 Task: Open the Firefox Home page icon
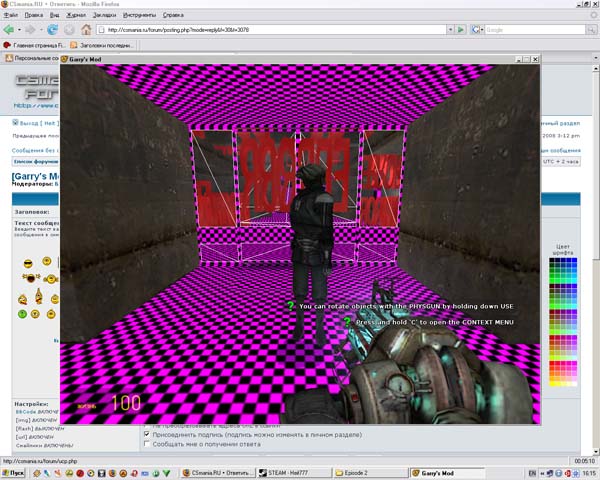[x=86, y=29]
